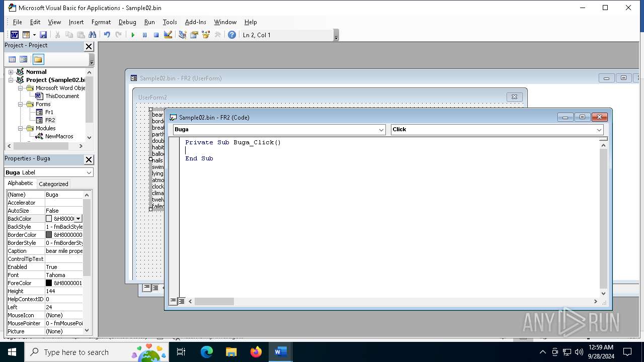Image resolution: width=644 pixels, height=362 pixels.
Task: Click the View Microsoft Word toolbar icon
Action: point(15,35)
